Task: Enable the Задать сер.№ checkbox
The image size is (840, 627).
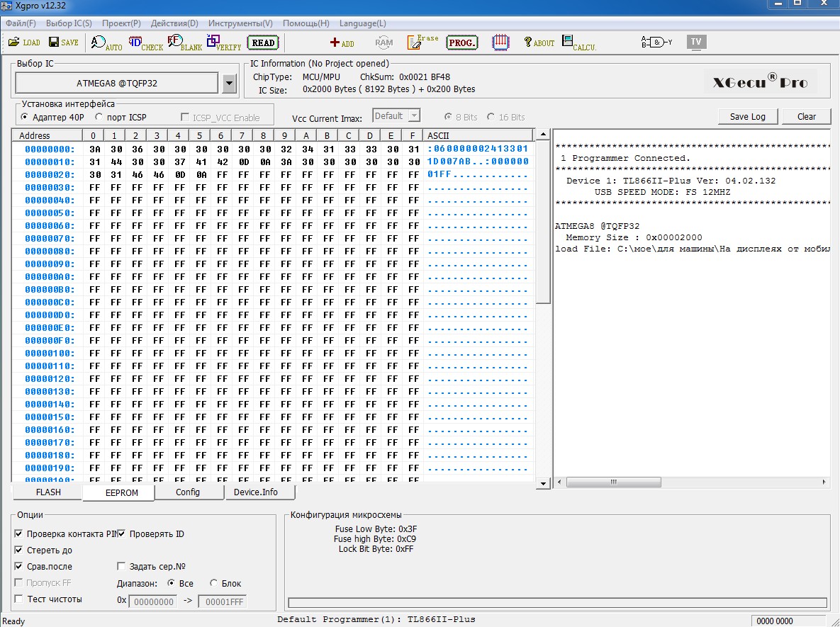Action: (x=121, y=567)
